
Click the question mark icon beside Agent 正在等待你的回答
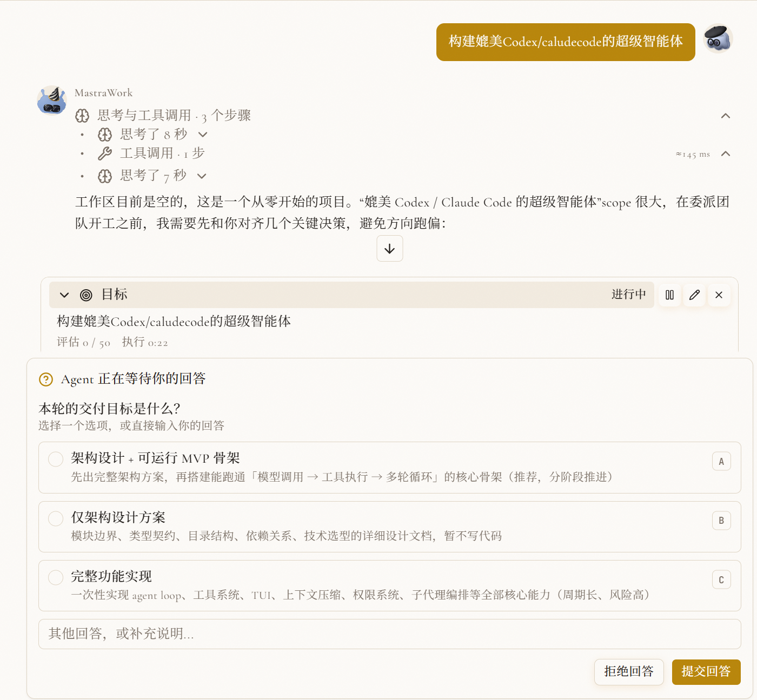(x=46, y=379)
